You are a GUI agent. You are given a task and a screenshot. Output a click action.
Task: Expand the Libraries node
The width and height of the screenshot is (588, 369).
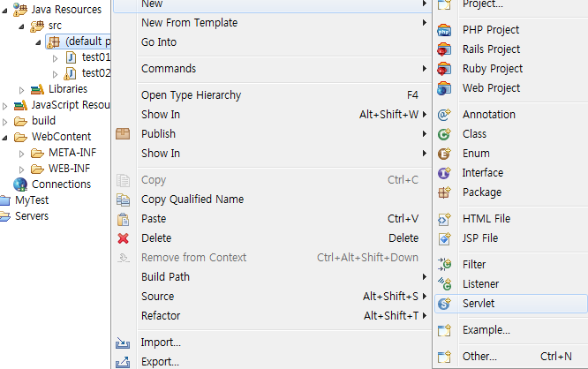[x=22, y=90]
